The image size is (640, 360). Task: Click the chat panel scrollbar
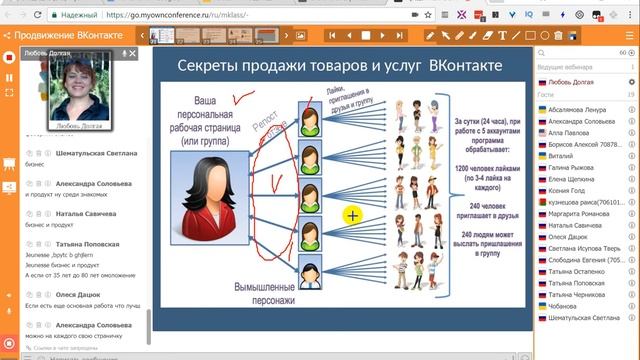click(x=149, y=327)
